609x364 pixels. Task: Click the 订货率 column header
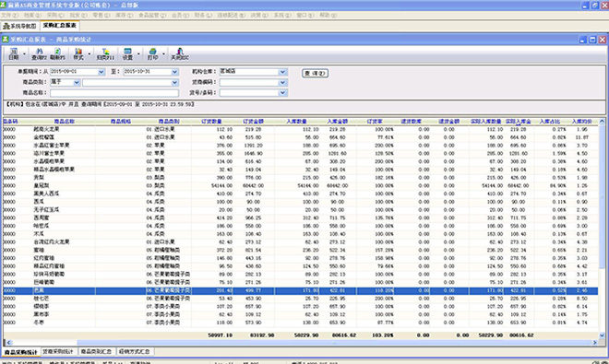click(x=375, y=122)
